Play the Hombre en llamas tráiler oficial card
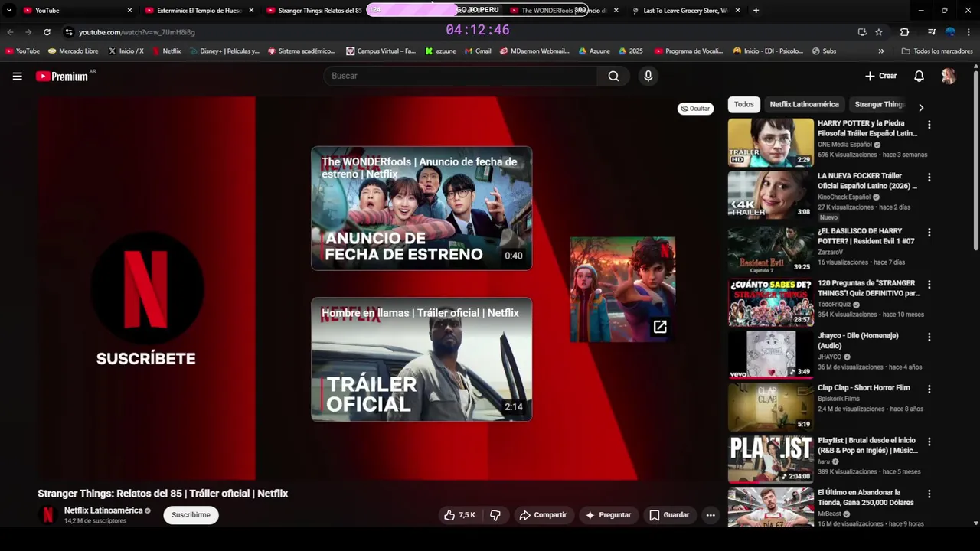The image size is (980, 551). pos(421,360)
